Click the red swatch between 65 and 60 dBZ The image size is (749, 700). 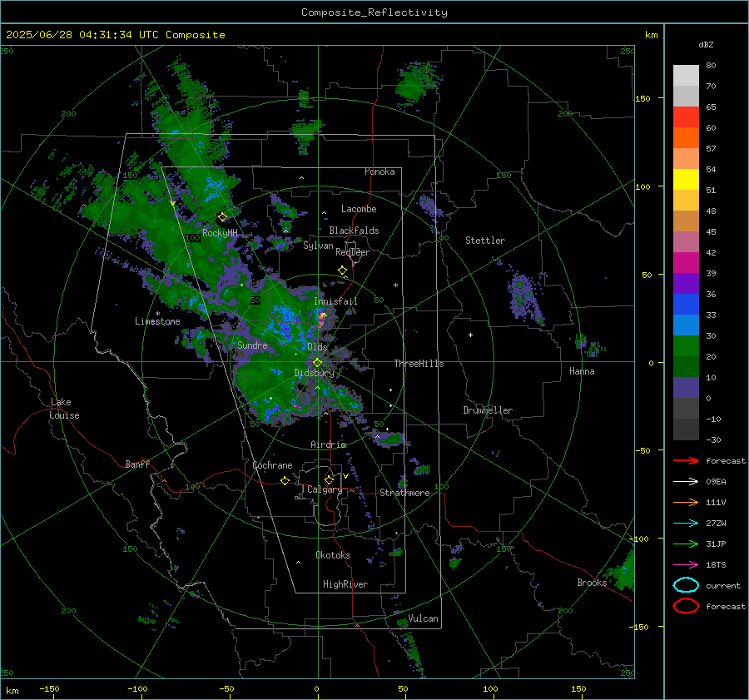[686, 117]
